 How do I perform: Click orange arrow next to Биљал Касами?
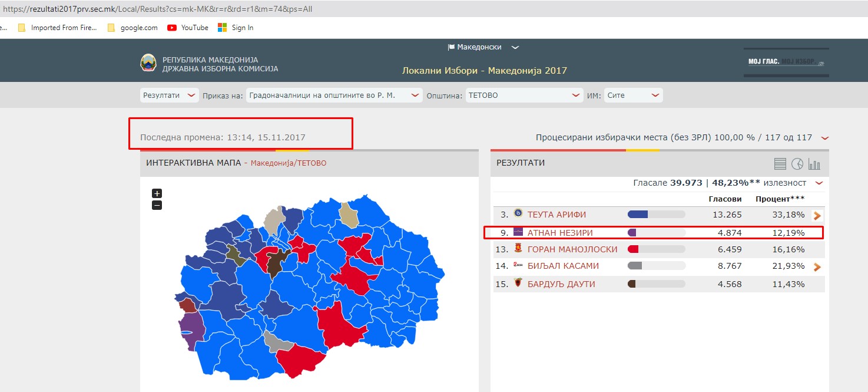click(x=817, y=267)
